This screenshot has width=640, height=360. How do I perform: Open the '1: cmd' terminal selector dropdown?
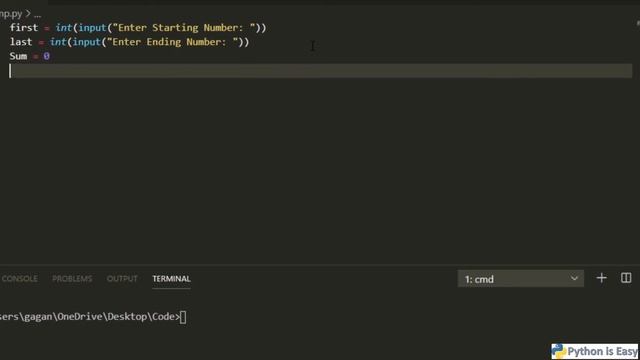point(521,279)
